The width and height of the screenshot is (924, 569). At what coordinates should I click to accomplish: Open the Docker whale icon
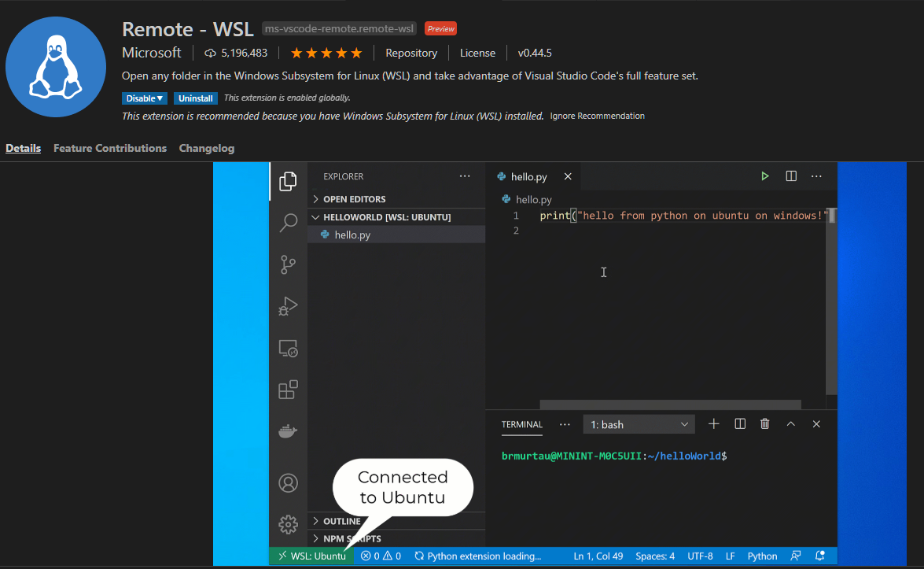pos(288,431)
